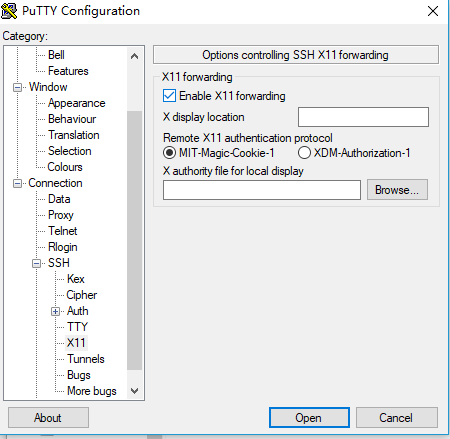
Task: Click the category list scroll down arrow
Action: 134,391
